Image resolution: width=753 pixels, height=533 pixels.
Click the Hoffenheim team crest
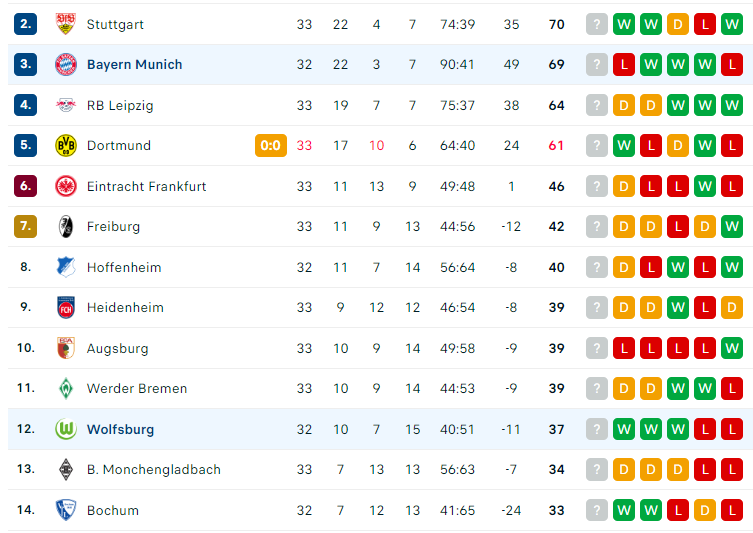pos(66,267)
